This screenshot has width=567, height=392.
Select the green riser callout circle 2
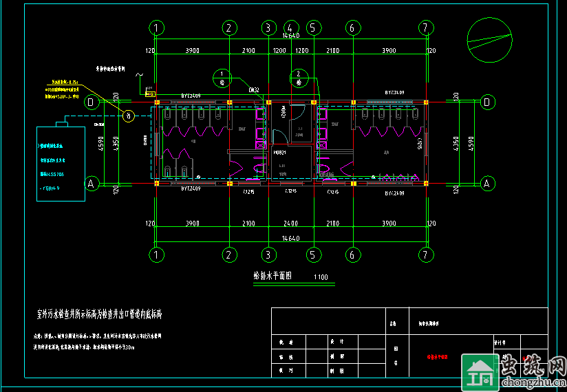tap(299, 76)
